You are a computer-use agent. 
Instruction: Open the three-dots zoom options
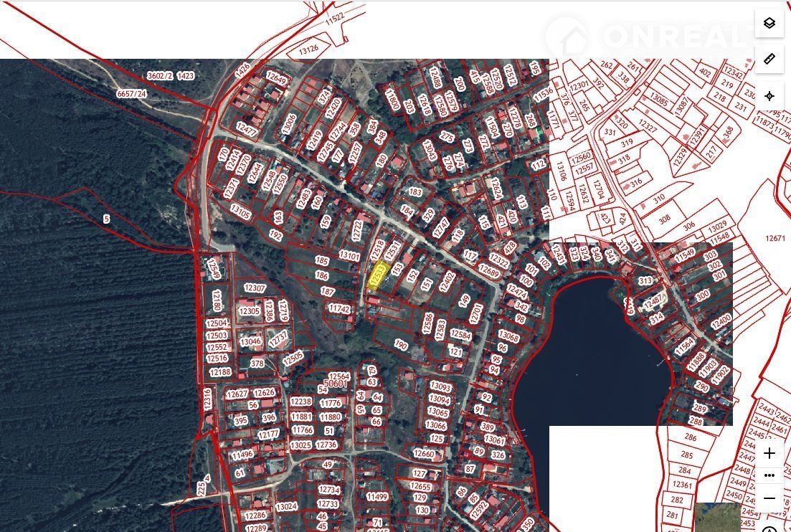(769, 475)
